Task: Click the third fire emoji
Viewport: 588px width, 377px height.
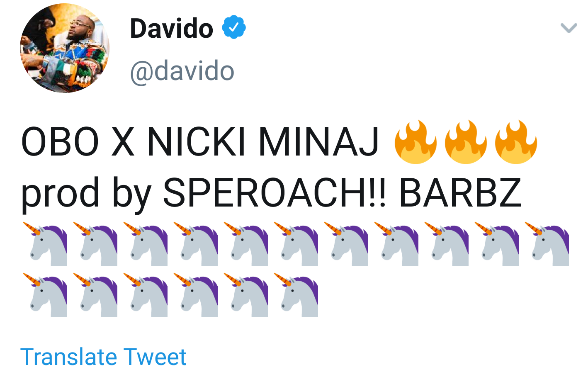Action: tap(516, 142)
